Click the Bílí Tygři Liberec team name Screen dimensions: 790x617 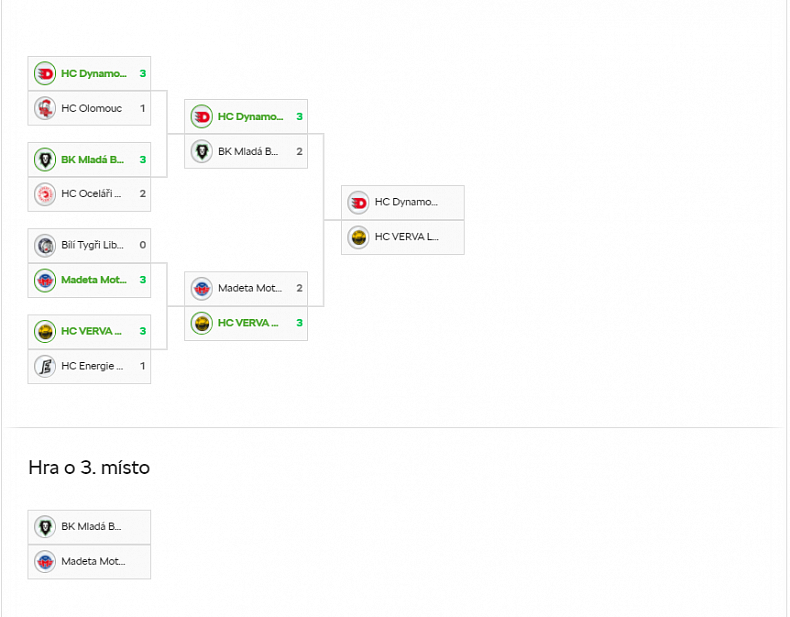pos(92,245)
